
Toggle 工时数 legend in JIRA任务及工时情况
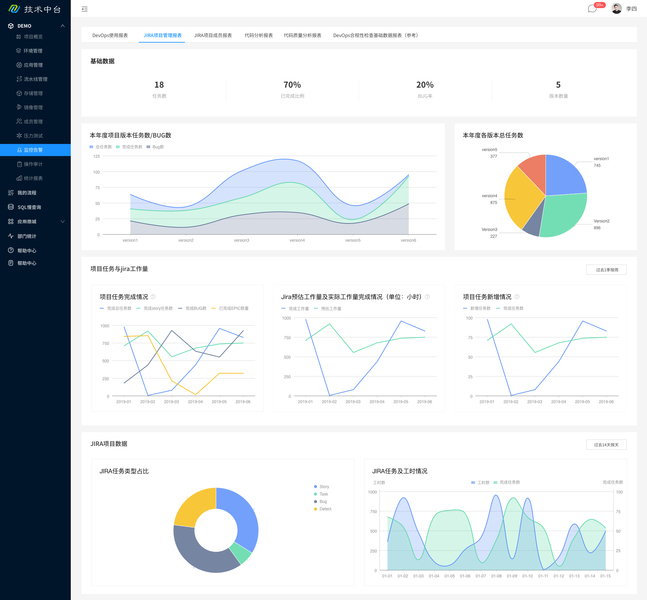pos(480,482)
